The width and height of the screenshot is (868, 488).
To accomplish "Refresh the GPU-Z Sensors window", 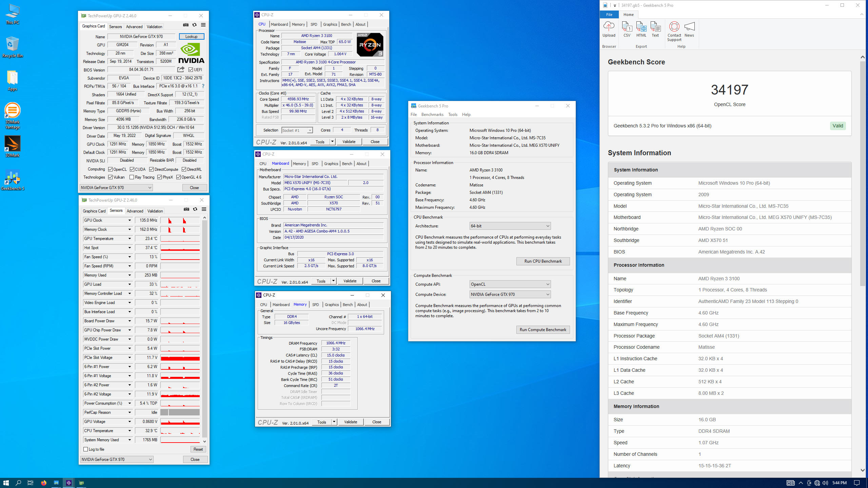I will [x=195, y=209].
